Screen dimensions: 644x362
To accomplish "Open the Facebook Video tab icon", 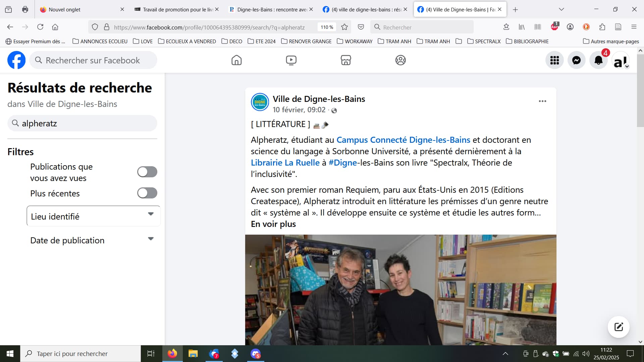I will pyautogui.click(x=291, y=60).
